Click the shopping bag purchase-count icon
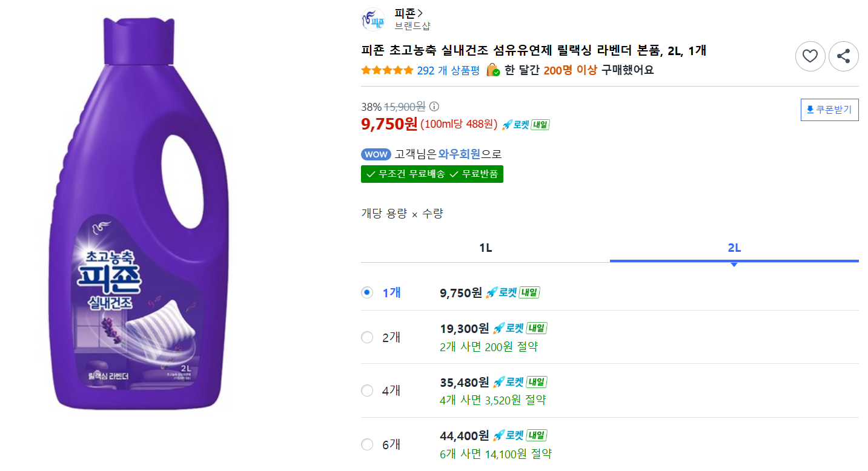Viewport: 868px width, 471px height. [494, 70]
